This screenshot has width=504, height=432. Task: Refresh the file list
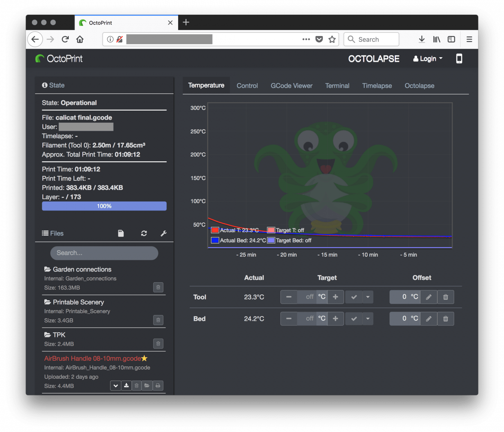coord(144,233)
